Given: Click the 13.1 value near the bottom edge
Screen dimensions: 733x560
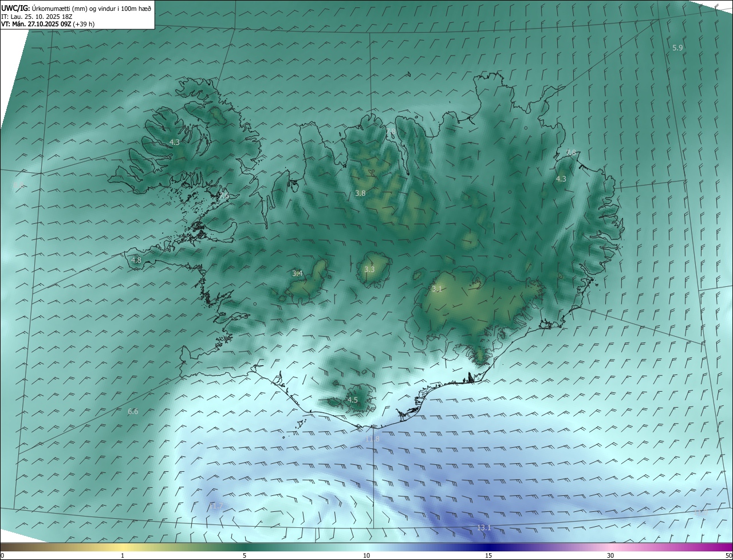Looking at the screenshot, I should click(484, 527).
